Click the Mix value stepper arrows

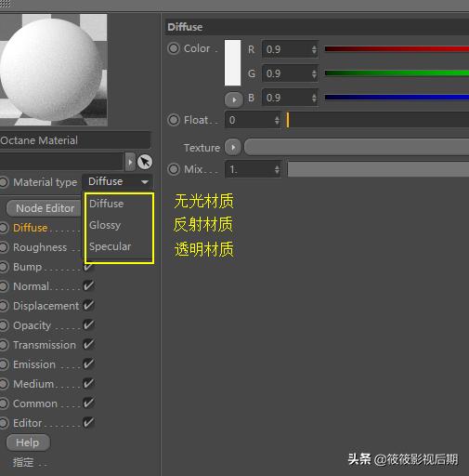[x=277, y=169]
